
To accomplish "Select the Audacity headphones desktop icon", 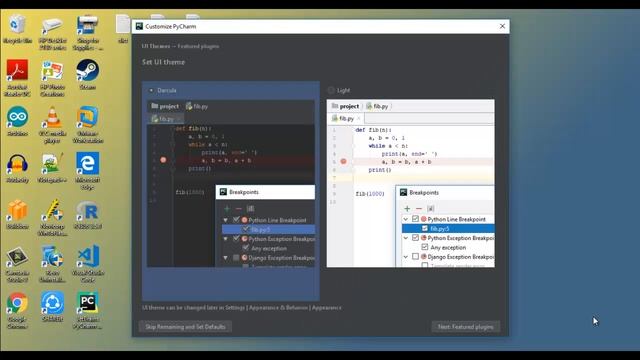I will tap(17, 168).
